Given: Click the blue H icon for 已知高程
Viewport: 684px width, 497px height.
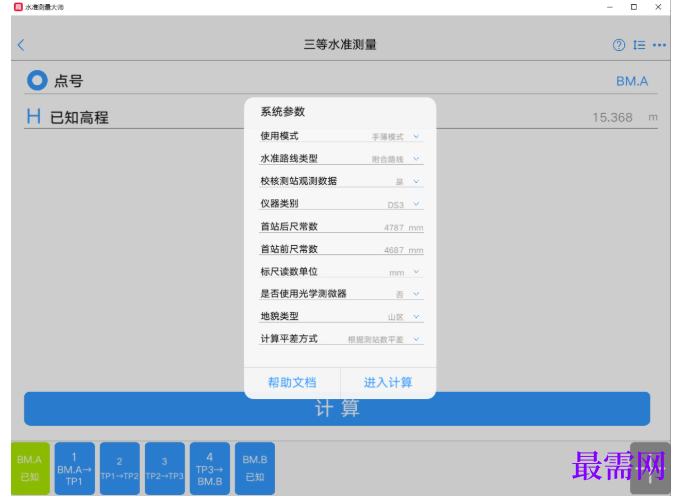Looking at the screenshot, I should (34, 117).
